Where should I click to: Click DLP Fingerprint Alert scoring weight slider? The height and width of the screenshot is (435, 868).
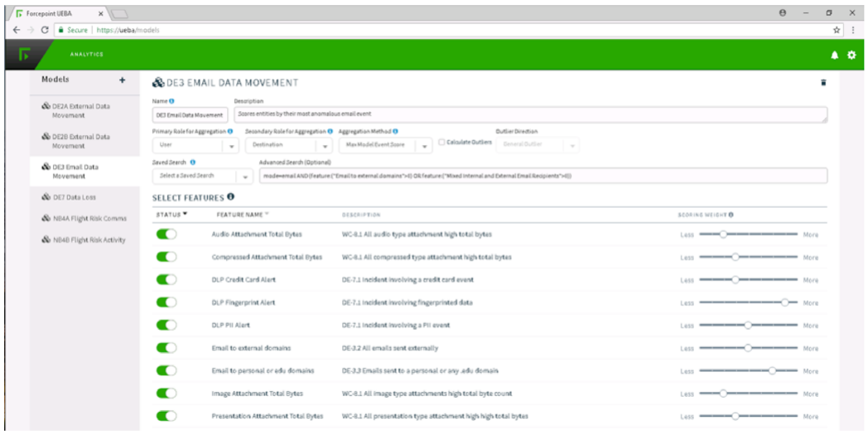tap(749, 302)
